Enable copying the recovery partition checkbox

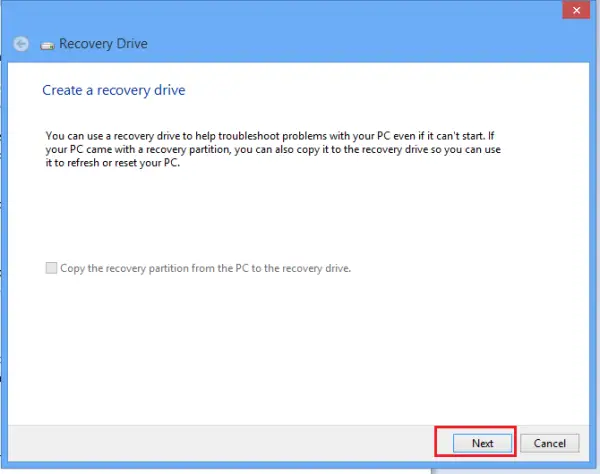point(51,268)
